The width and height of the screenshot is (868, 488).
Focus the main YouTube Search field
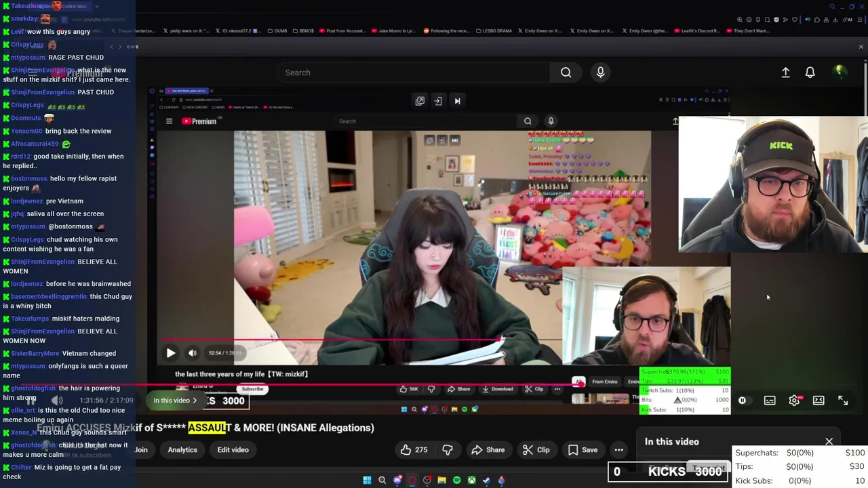414,73
